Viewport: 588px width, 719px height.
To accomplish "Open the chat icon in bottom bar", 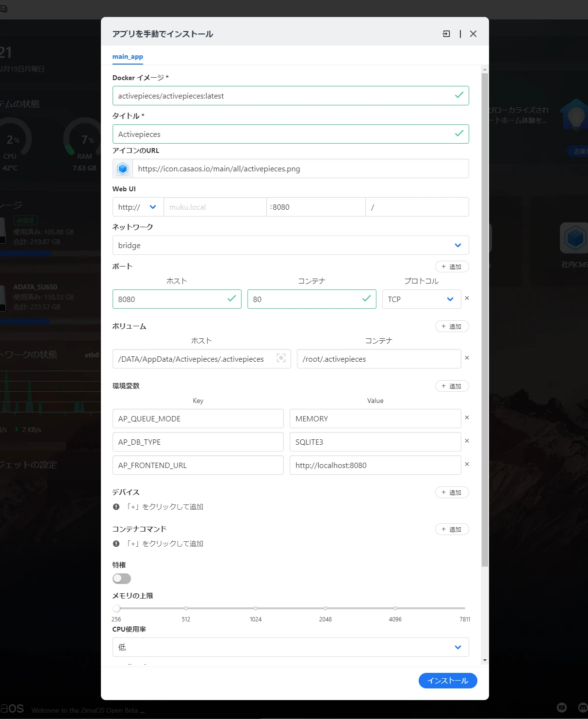I will (x=562, y=707).
